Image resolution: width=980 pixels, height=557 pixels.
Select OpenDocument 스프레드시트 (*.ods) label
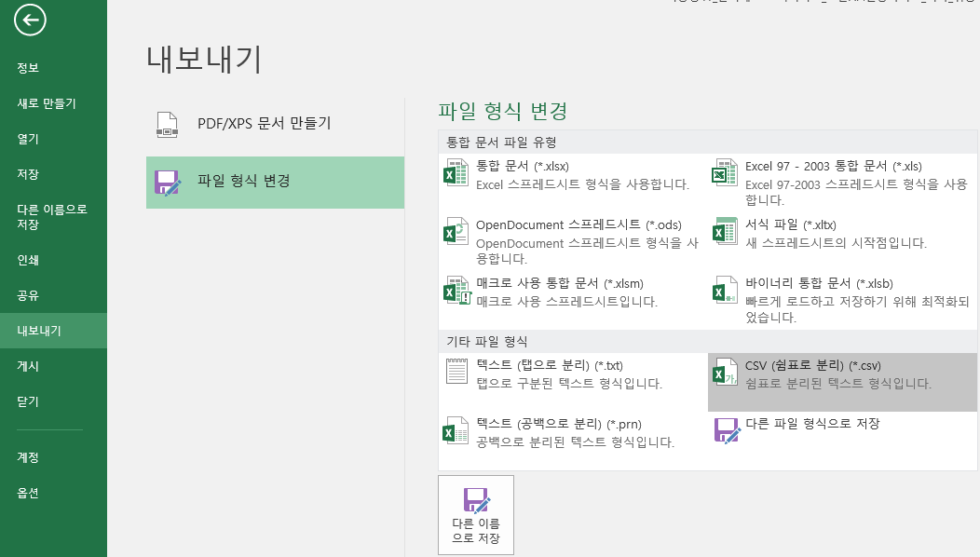578,225
